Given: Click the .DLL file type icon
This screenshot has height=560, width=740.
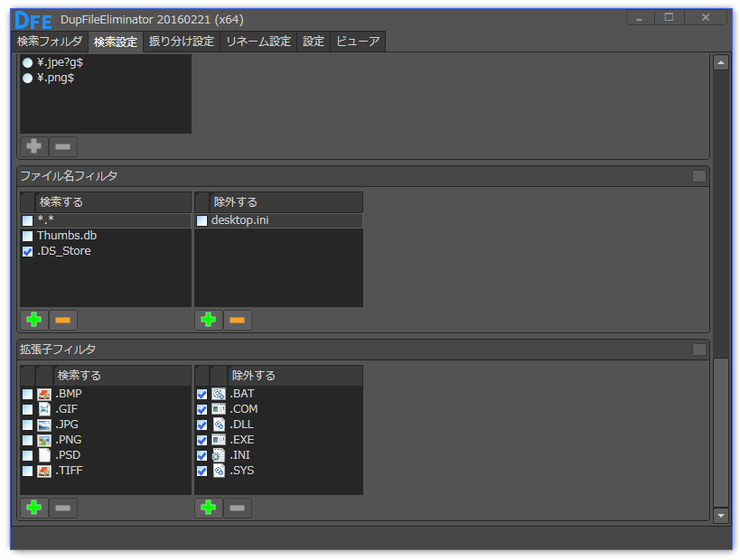Looking at the screenshot, I should click(x=219, y=425).
